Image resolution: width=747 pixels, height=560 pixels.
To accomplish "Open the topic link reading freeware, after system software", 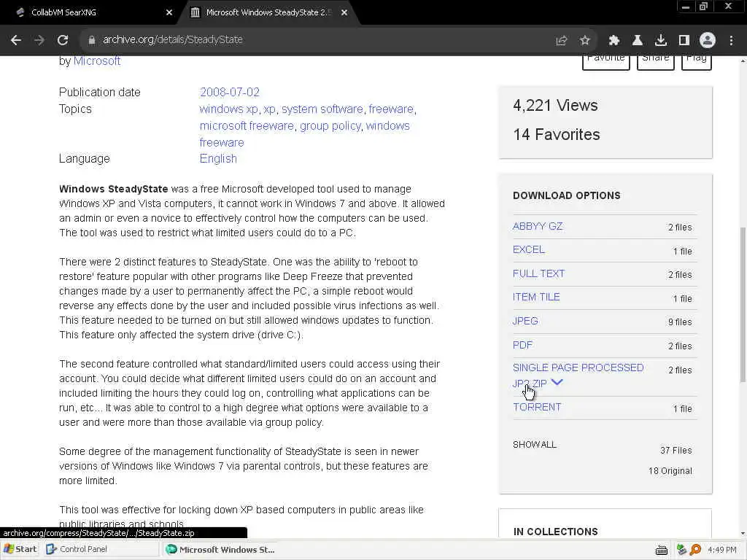I will click(x=391, y=109).
